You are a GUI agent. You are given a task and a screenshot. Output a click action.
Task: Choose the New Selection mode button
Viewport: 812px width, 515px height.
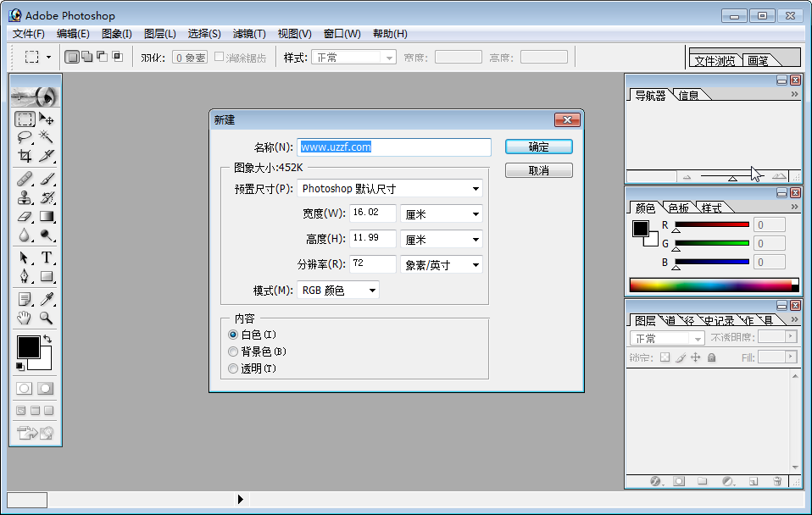click(x=73, y=57)
